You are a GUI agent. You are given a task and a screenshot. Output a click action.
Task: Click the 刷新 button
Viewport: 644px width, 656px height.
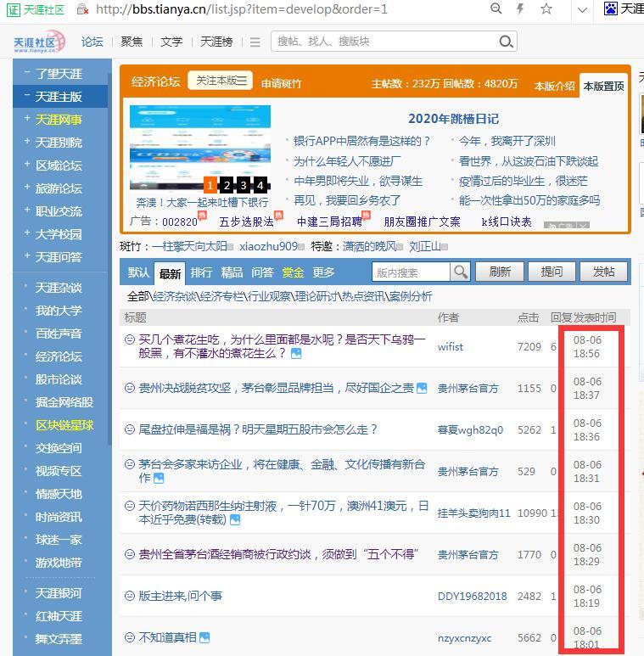point(500,272)
